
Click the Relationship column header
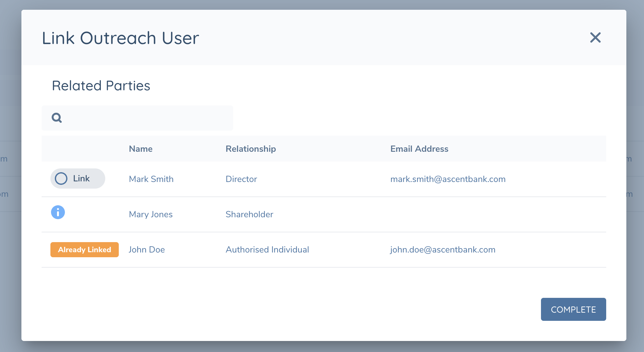[x=250, y=149]
